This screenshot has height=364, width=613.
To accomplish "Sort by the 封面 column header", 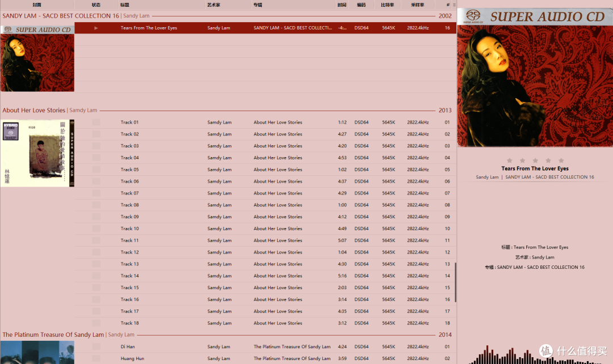I will click(x=37, y=5).
